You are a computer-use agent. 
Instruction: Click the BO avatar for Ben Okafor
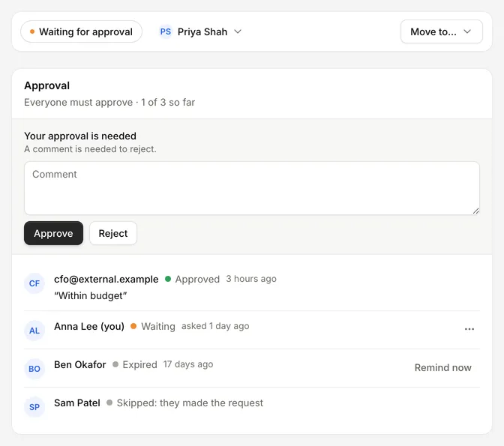tap(34, 369)
